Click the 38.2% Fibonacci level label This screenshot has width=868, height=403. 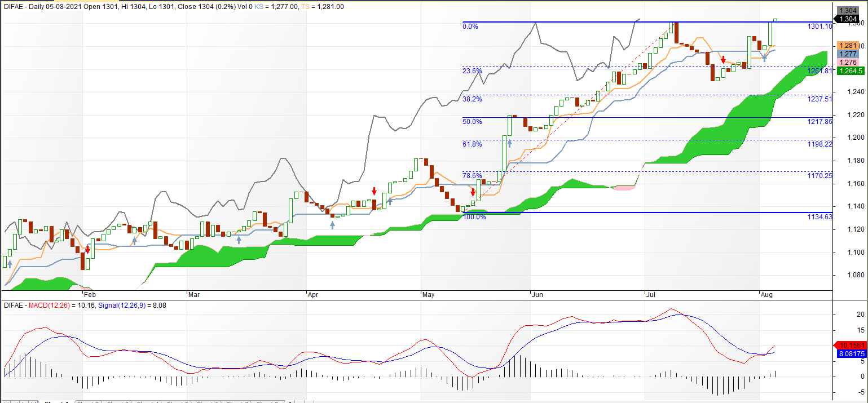(472, 99)
